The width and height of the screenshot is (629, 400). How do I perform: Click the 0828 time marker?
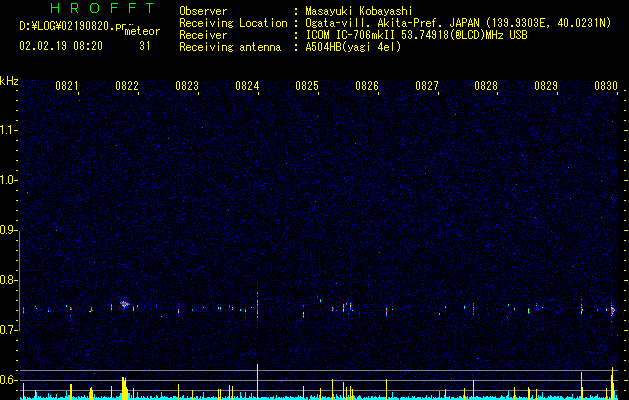(x=486, y=86)
